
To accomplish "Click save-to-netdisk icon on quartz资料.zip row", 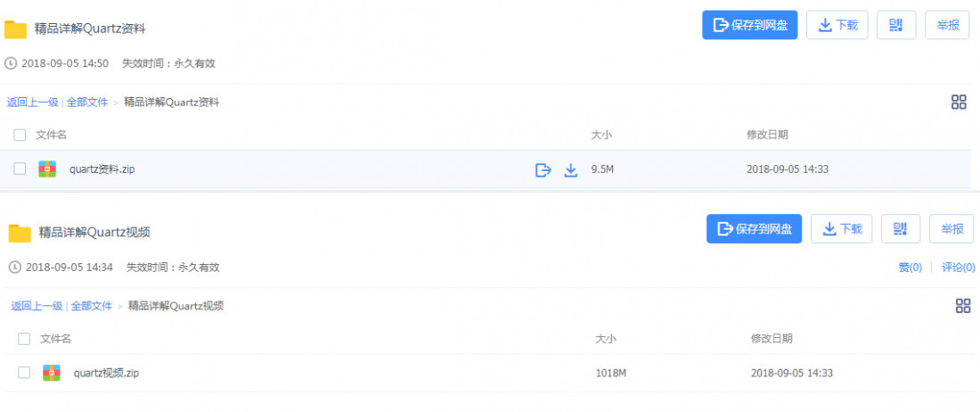I will click(x=543, y=170).
